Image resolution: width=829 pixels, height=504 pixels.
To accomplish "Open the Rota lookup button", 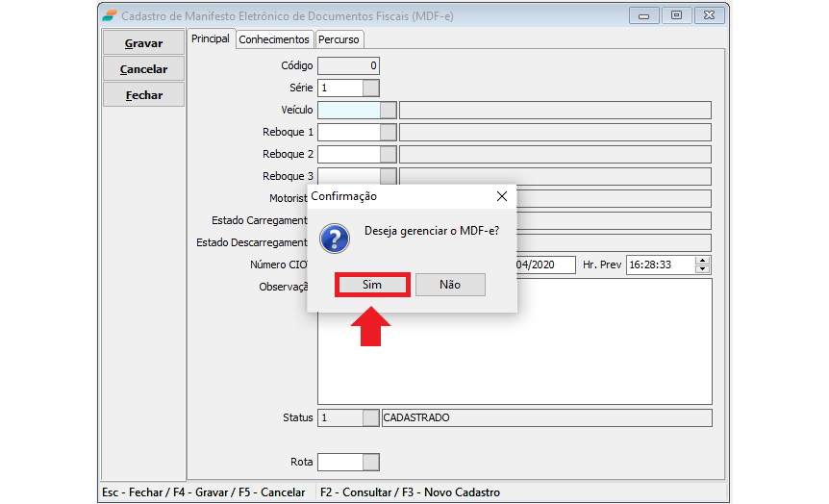I will [371, 462].
